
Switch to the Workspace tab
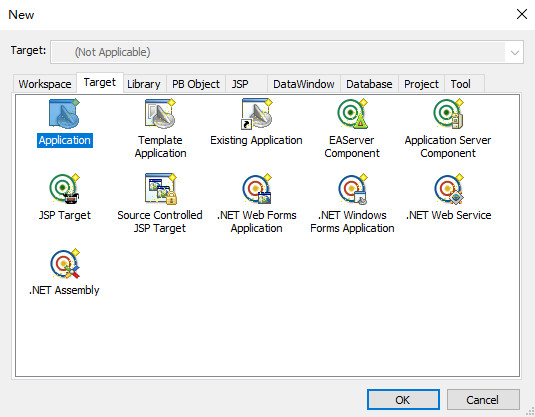pos(45,84)
